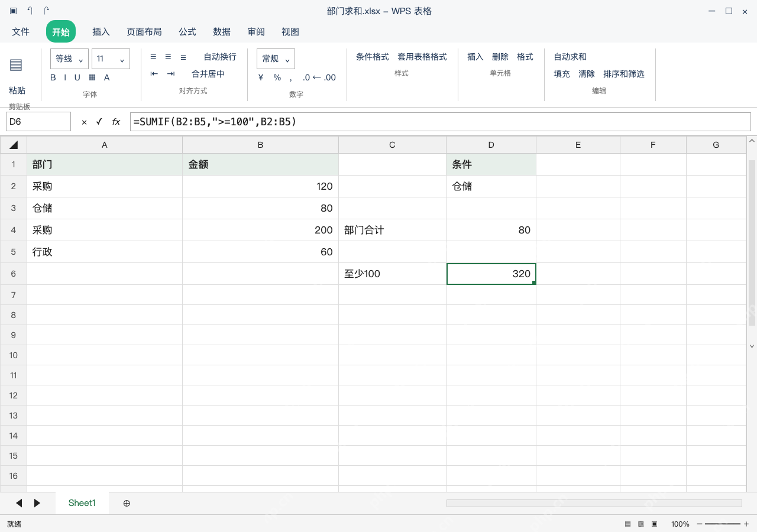Image resolution: width=757 pixels, height=532 pixels.
Task: Select column B header
Action: coord(260,145)
